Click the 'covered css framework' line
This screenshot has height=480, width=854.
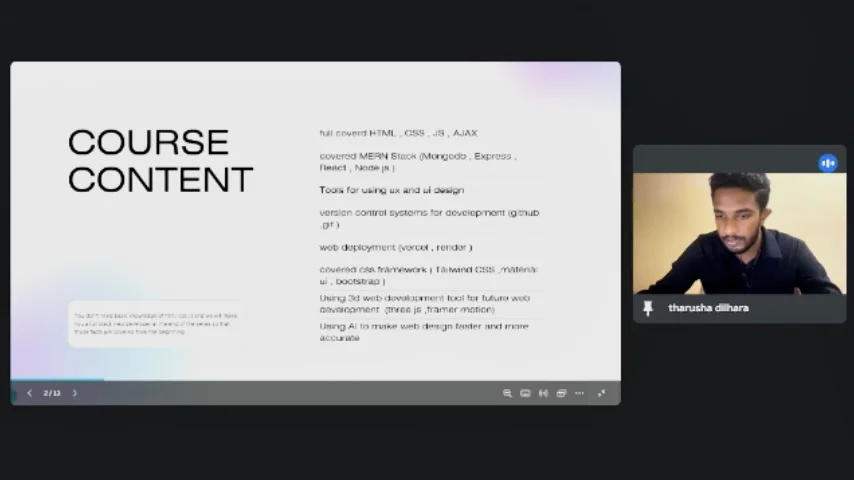click(428, 275)
